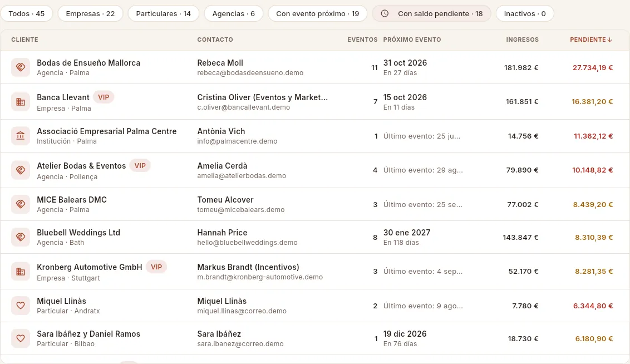This screenshot has height=364, width=630.
Task: Click email rebeca@bodasdeensueno.demo
Action: coord(250,73)
